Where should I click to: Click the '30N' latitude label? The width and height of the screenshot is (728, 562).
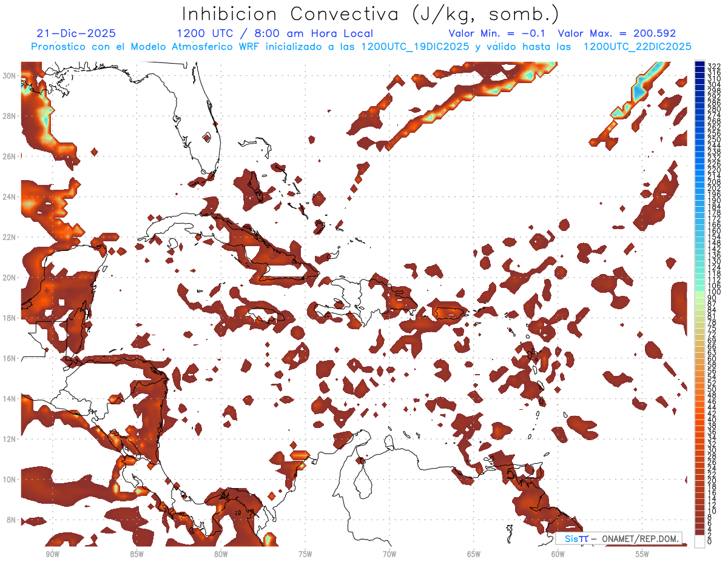coord(10,75)
